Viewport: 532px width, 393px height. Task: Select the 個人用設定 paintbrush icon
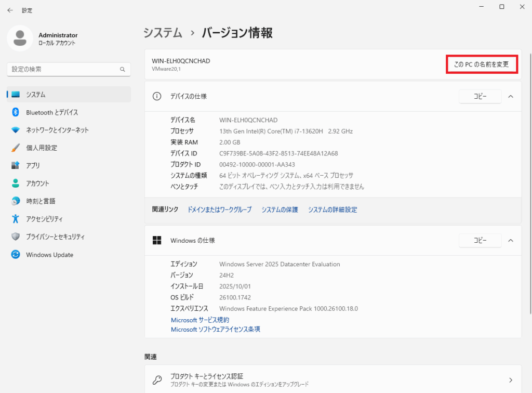pos(16,148)
